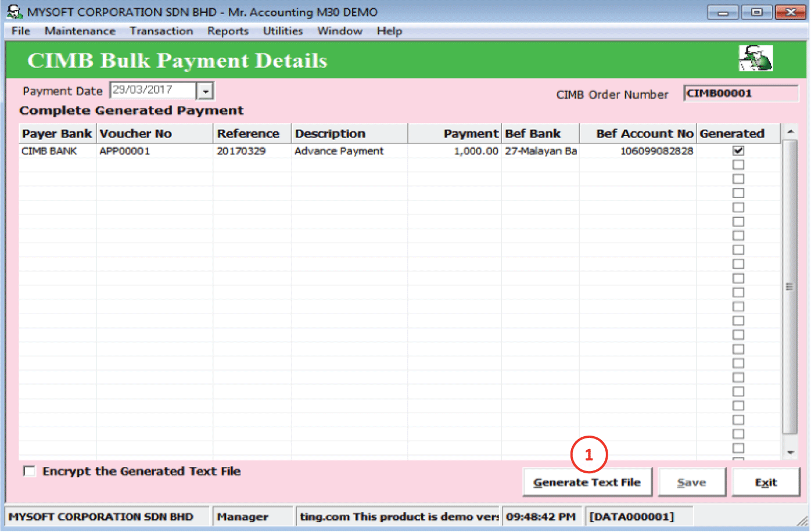Click the Description column header
This screenshot has height=532, width=811.
pos(349,134)
